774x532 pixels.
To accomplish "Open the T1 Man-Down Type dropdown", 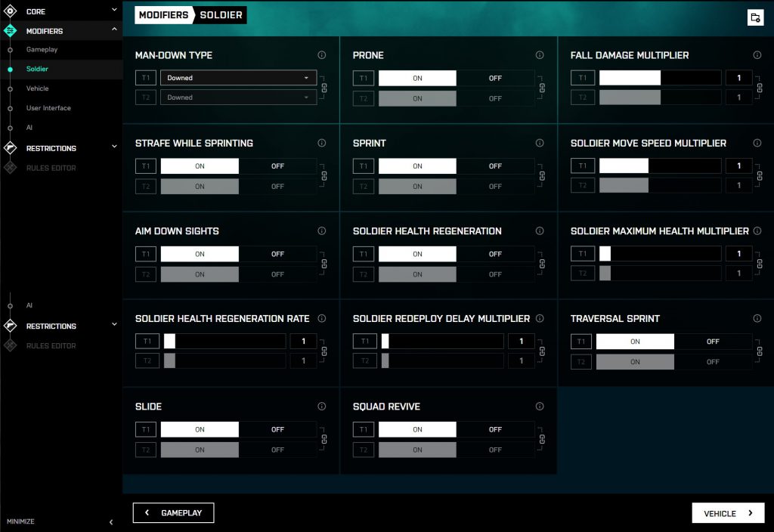I will point(238,78).
